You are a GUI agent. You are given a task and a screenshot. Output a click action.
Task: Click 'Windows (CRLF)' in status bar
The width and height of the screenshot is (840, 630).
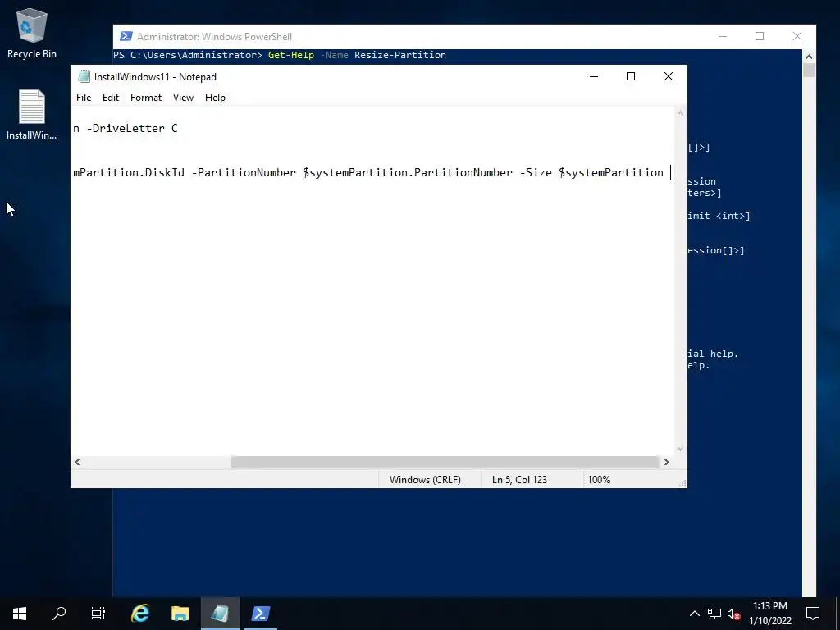coord(426,479)
